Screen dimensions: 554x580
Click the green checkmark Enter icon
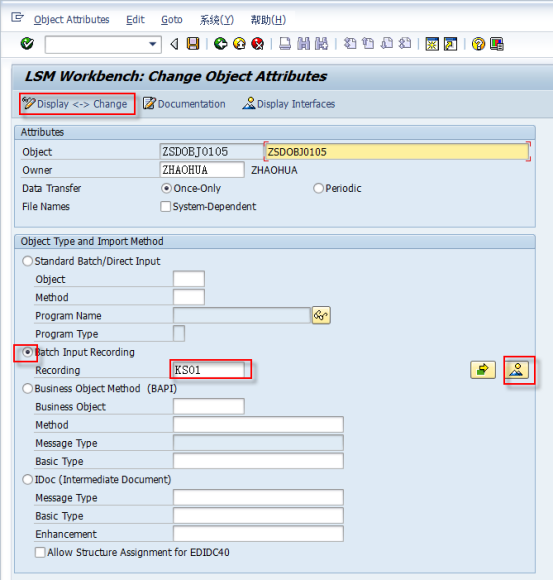[x=27, y=44]
